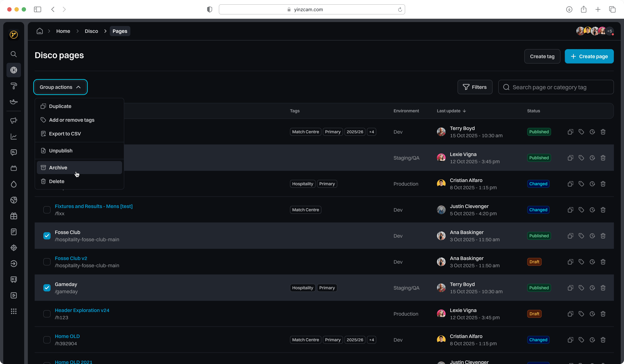
Task: Collapse the Group actions dropdown
Action: coord(60,87)
